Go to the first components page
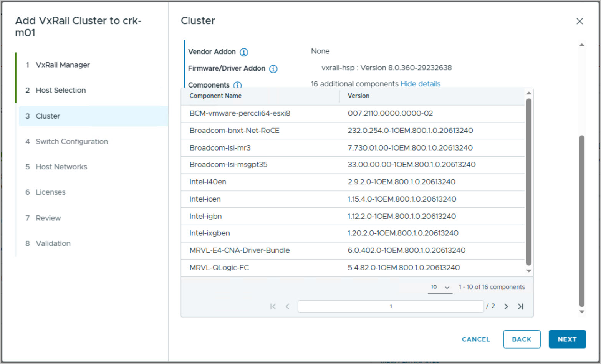This screenshot has height=364, width=601. pos(273,306)
